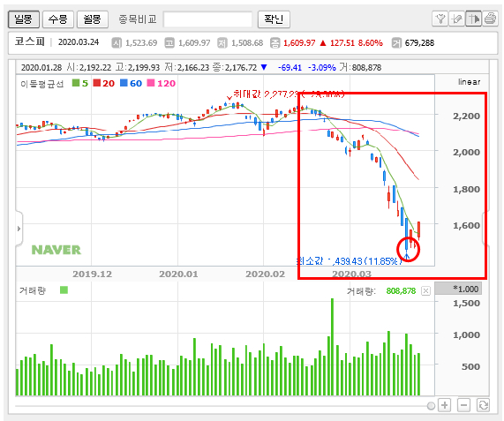Select the eraser drawing tool icon
This screenshot has width=504, height=421.
click(456, 19)
